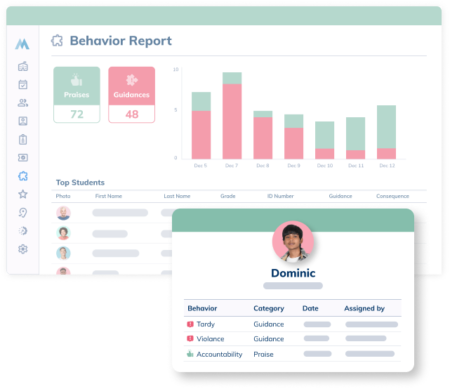Click the Dec 5 chart bar

coord(201,125)
